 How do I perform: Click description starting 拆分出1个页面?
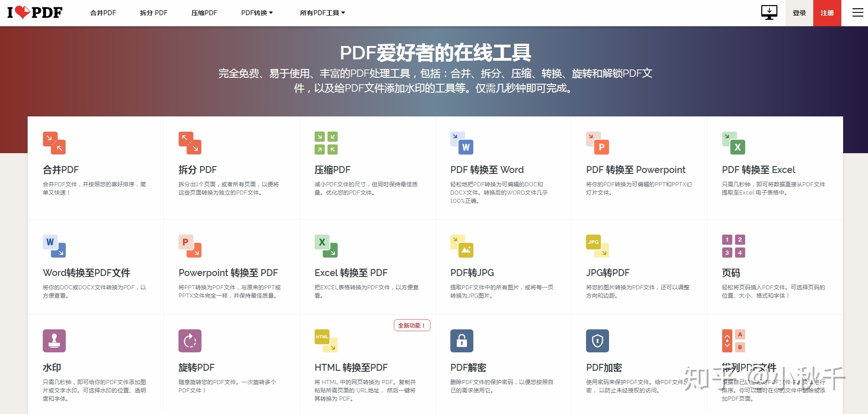(x=229, y=188)
